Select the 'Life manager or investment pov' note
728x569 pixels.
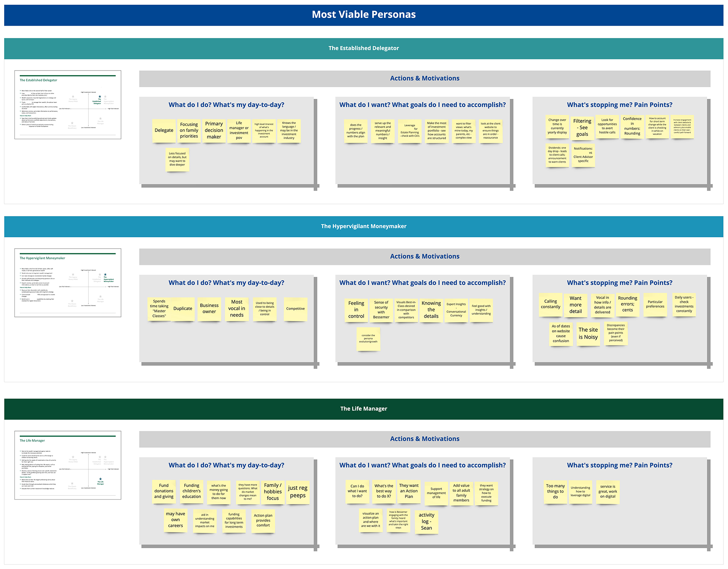239,131
